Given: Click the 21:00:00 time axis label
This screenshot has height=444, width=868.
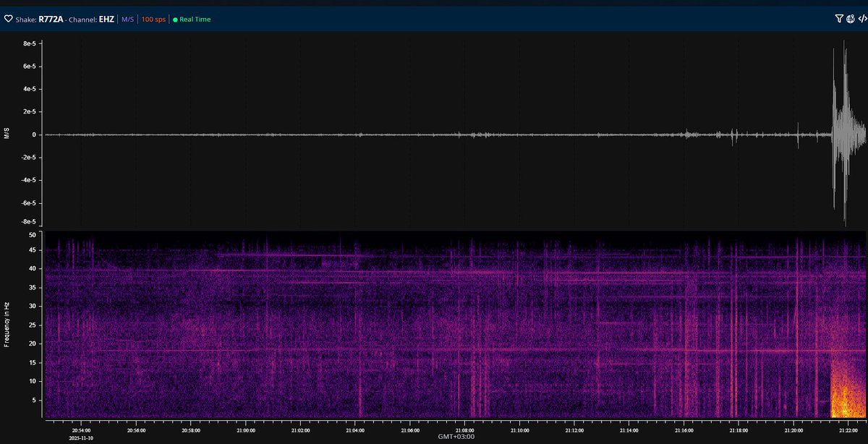Looking at the screenshot, I should pos(245,430).
